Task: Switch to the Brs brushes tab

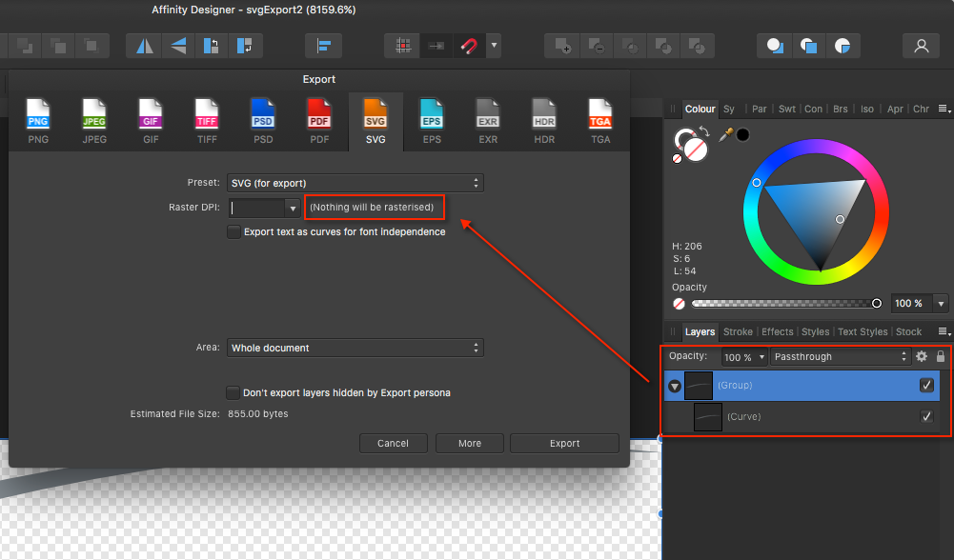Action: click(x=841, y=109)
